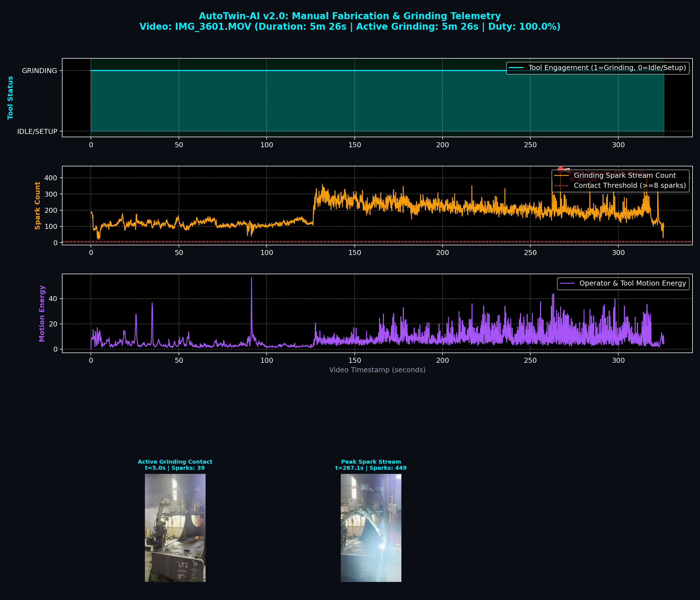The width and height of the screenshot is (700, 600).
Task: Click the Video Timestamp (seconds) axis label
Action: pos(377,370)
